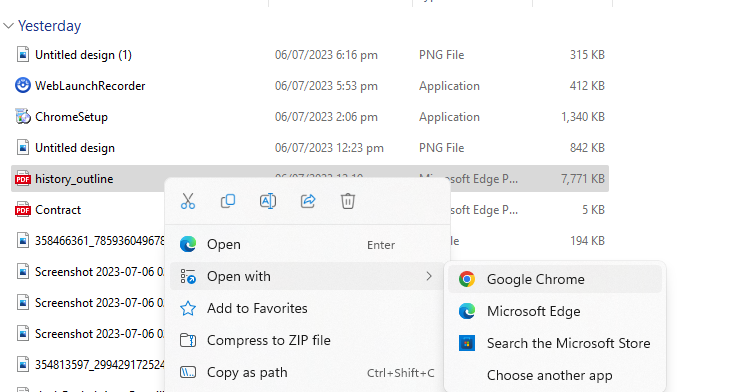Click the 315 KB size value
This screenshot has height=392, width=730.
[587, 55]
